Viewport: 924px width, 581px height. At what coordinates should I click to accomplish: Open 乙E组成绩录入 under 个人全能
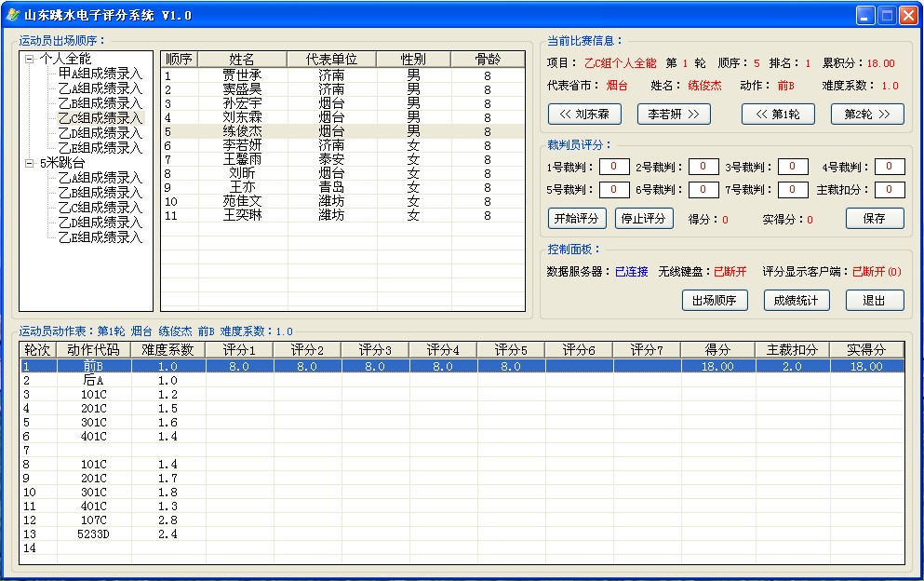tap(100, 148)
